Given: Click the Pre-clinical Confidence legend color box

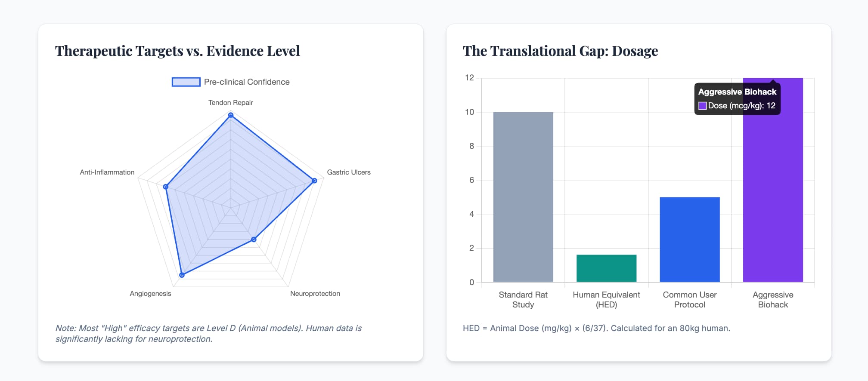Looking at the screenshot, I should click(186, 82).
